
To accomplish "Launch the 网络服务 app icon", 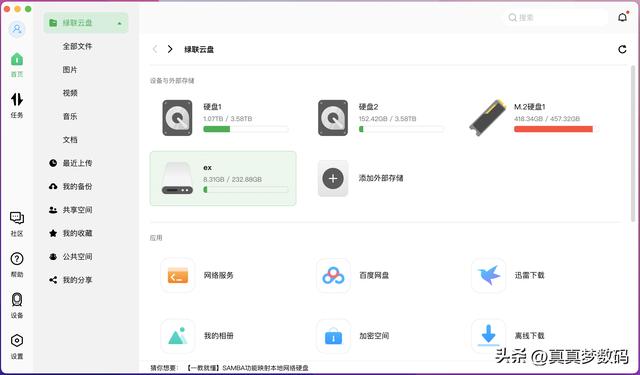I will (x=178, y=275).
